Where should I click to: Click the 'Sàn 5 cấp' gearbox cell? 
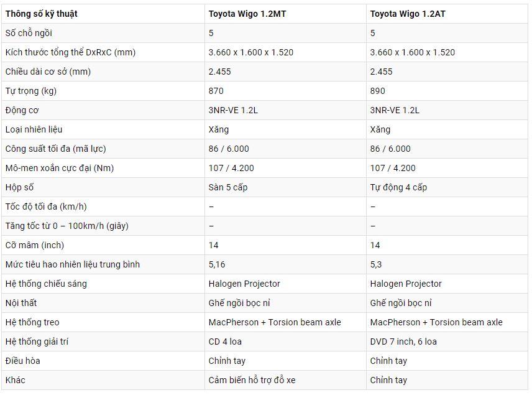click(285, 187)
